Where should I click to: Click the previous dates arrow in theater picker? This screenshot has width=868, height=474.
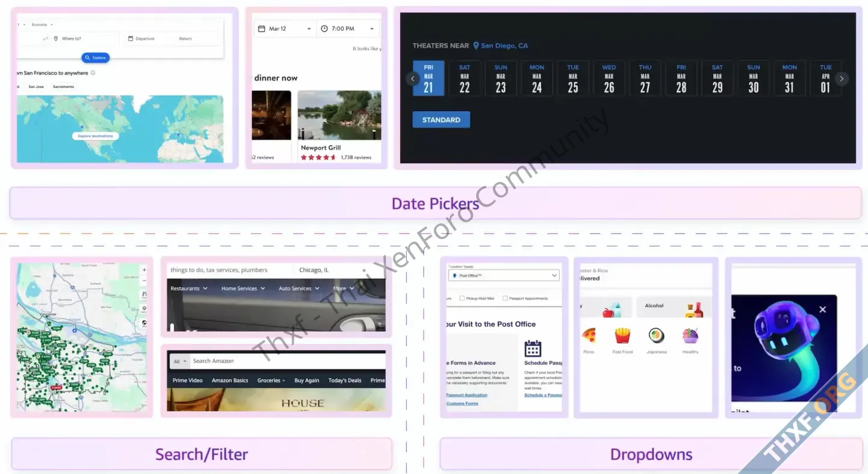click(412, 78)
